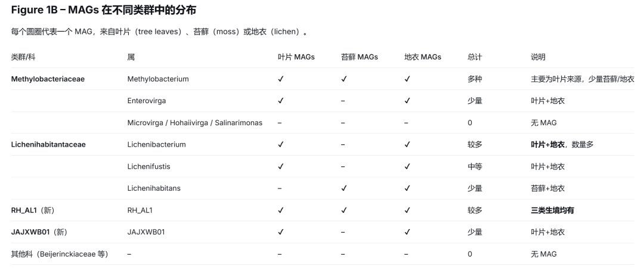Click the 说明 column header

click(538, 57)
